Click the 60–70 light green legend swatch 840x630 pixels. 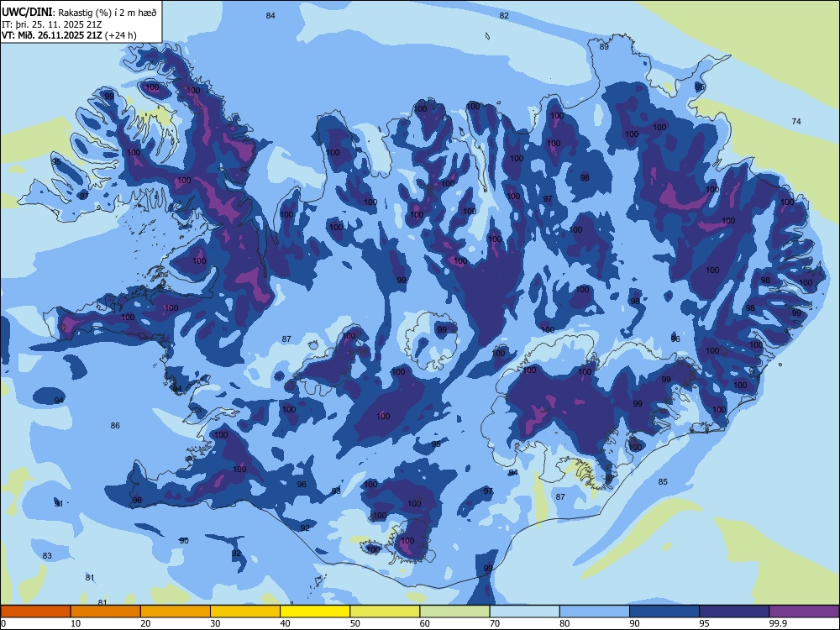point(454,612)
